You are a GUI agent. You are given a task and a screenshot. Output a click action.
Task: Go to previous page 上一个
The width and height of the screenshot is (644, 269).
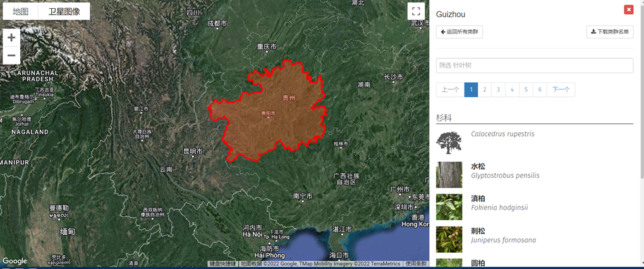(x=450, y=90)
